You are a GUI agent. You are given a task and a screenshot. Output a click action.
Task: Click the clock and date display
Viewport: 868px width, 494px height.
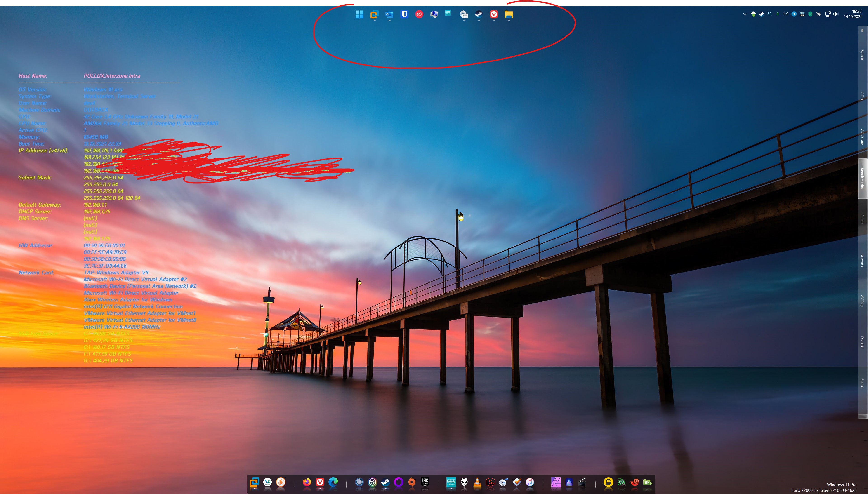[x=853, y=14]
